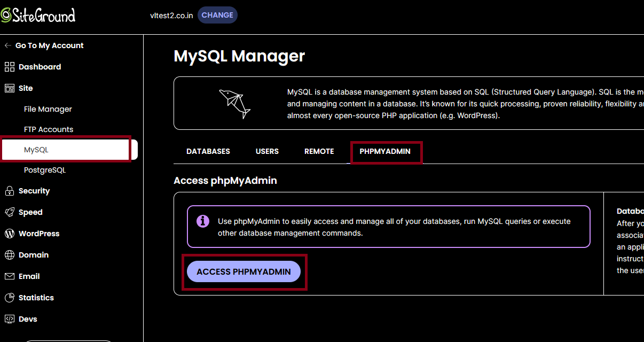Click the Email envelope icon
The width and height of the screenshot is (644, 342).
[10, 276]
